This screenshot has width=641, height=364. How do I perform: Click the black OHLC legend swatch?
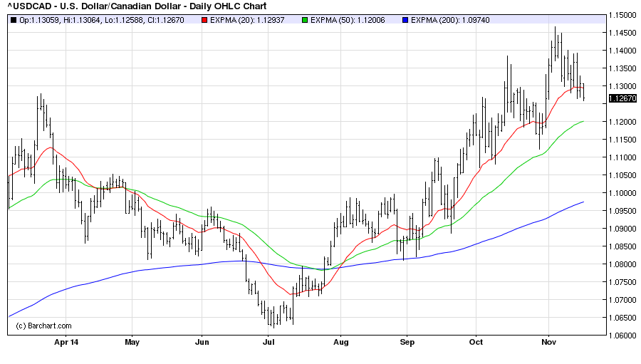(x=13, y=20)
